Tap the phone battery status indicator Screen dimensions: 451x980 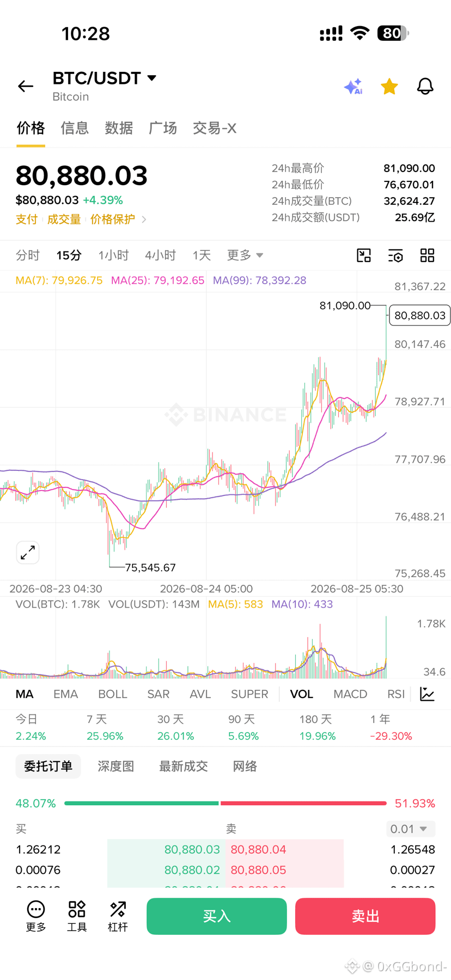[x=393, y=33]
